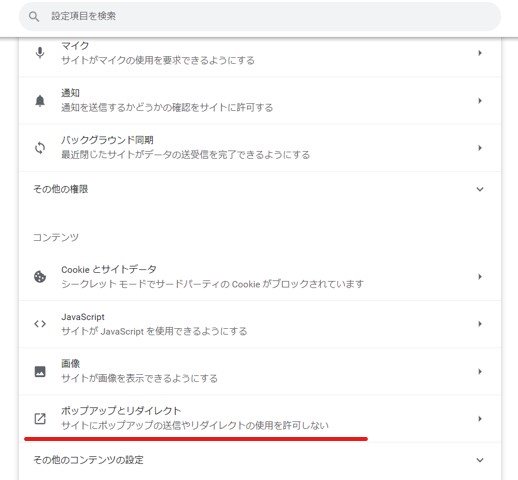The height and width of the screenshot is (480, 518).
Task: Open マイク settings via right arrow
Action: (480, 53)
